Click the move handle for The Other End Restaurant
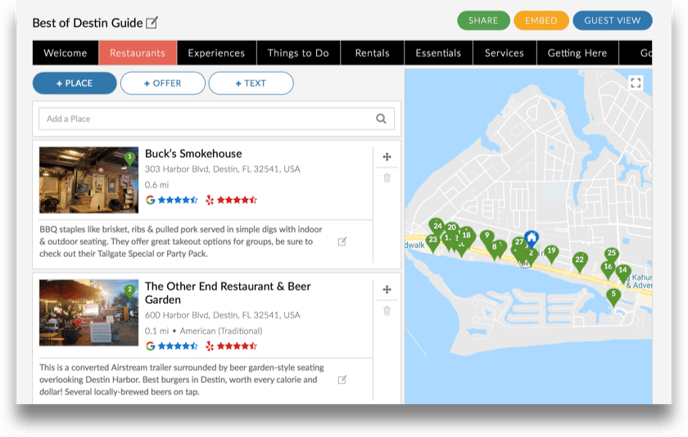 pos(387,289)
